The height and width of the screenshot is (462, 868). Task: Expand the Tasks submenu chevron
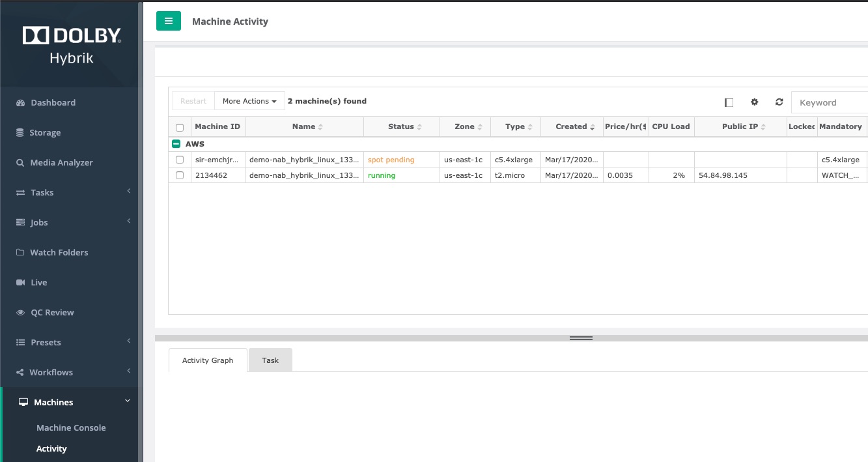tap(129, 191)
